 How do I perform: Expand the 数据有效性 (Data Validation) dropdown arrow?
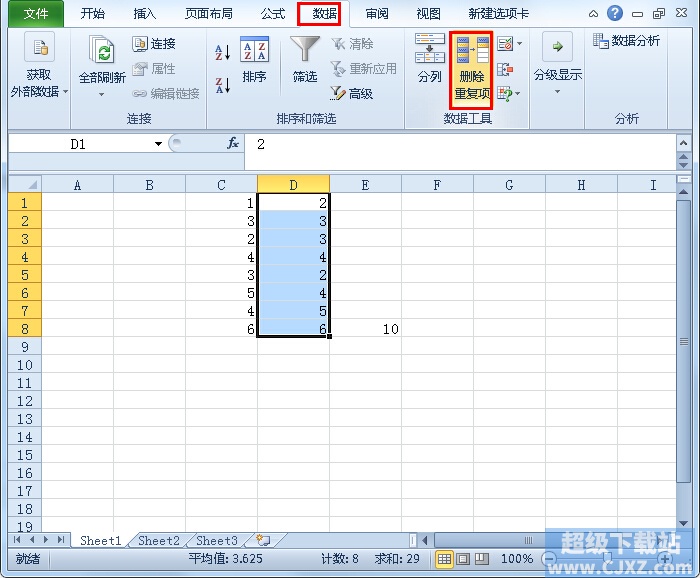coord(519,44)
